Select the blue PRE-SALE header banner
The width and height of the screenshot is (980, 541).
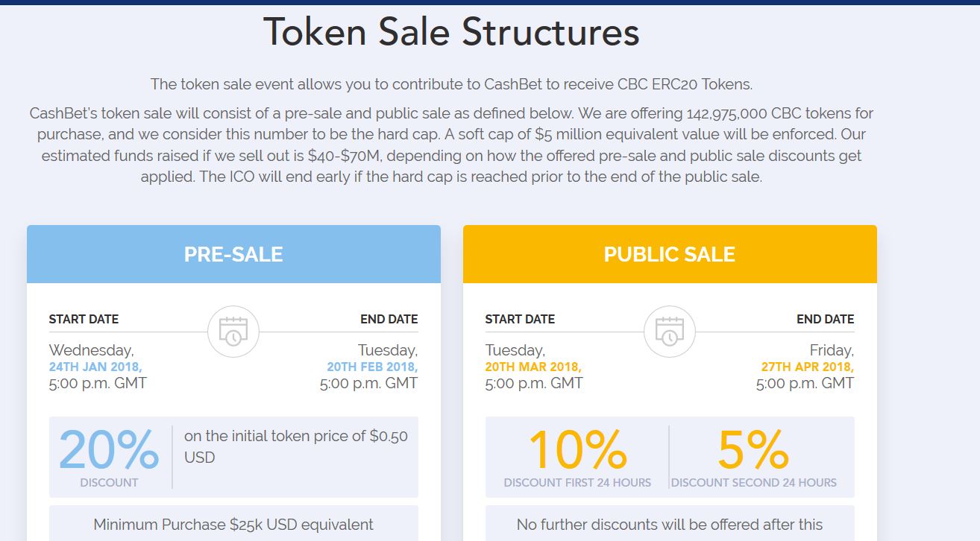233,254
